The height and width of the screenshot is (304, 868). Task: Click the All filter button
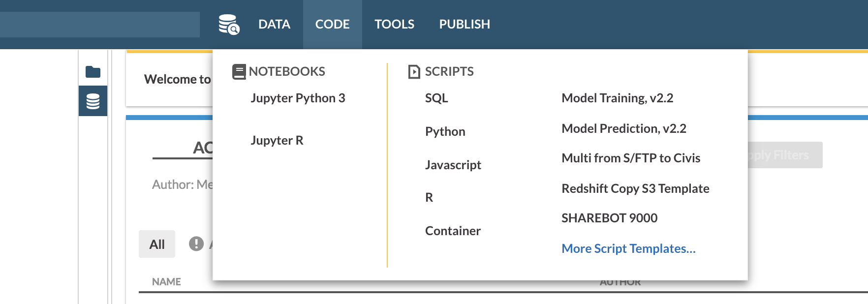click(x=157, y=244)
